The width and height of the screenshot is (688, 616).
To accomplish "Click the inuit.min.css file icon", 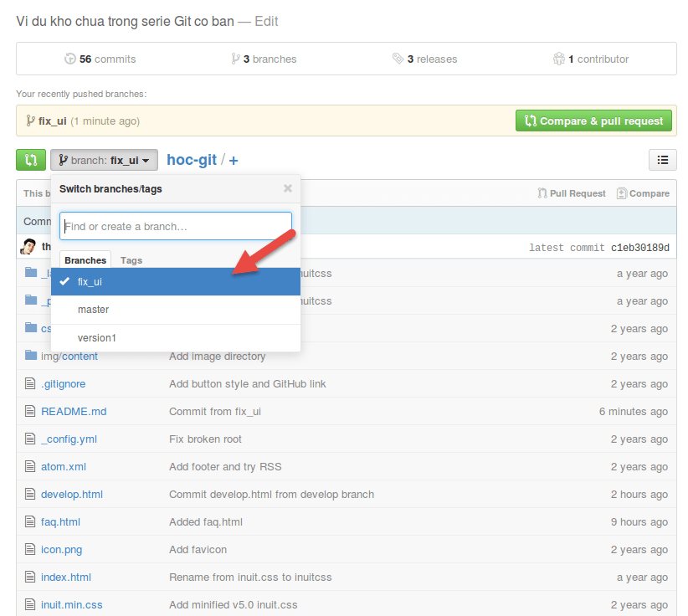I will click(30, 604).
